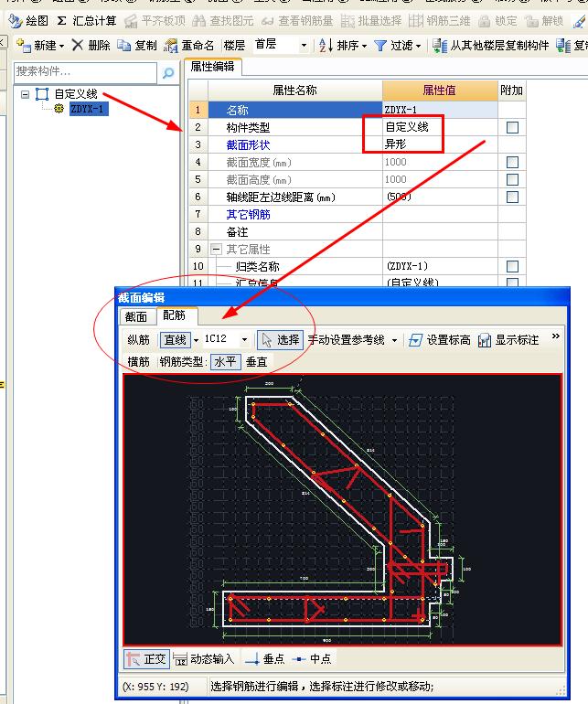Tick the 归类名称 附加 checkbox
This screenshot has width=588, height=704.
[x=512, y=266]
